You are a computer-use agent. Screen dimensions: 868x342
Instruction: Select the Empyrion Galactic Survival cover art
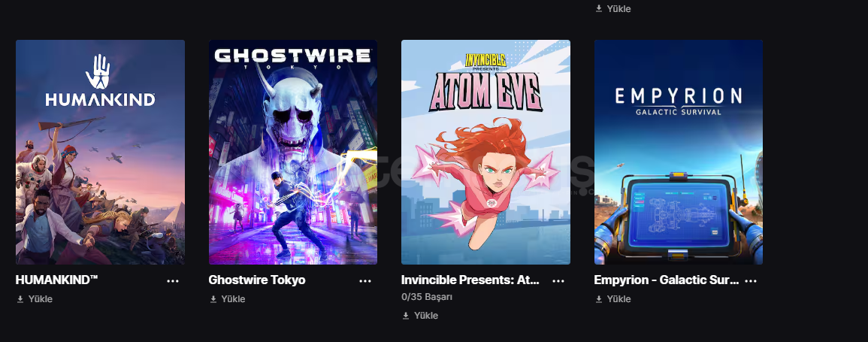point(678,152)
